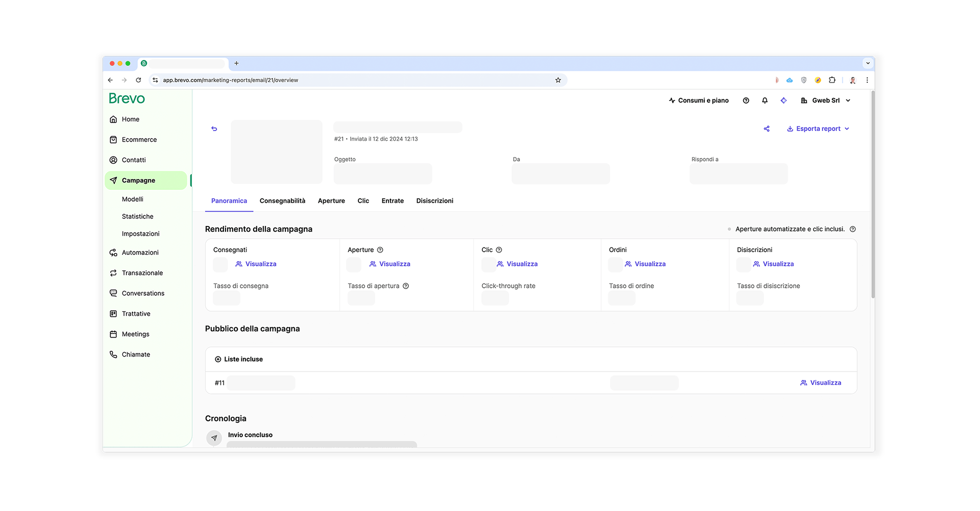Screen dimensions: 980x511
Task: Click the share report icon
Action: tap(766, 129)
